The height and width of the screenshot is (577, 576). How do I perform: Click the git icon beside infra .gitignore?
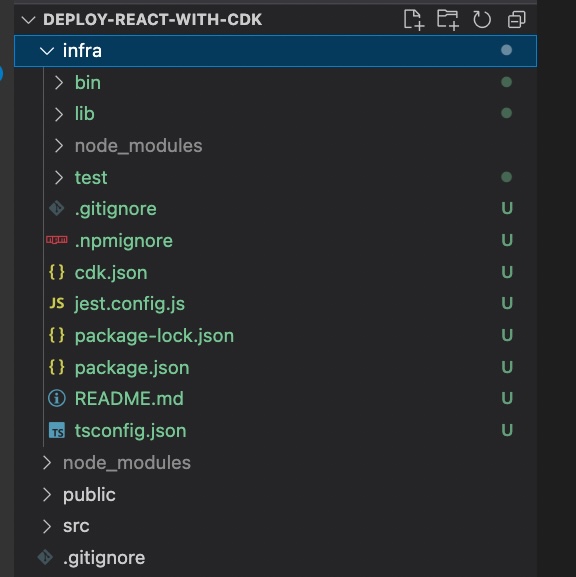coord(57,209)
